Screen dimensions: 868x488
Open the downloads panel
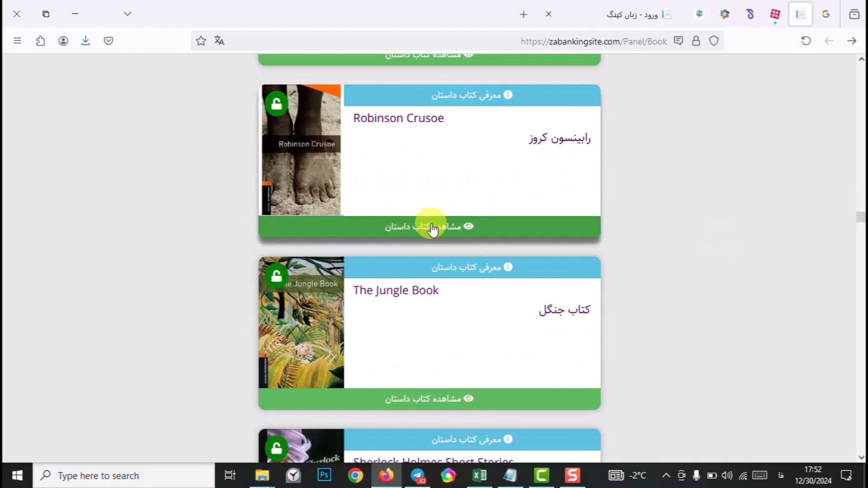tap(85, 41)
